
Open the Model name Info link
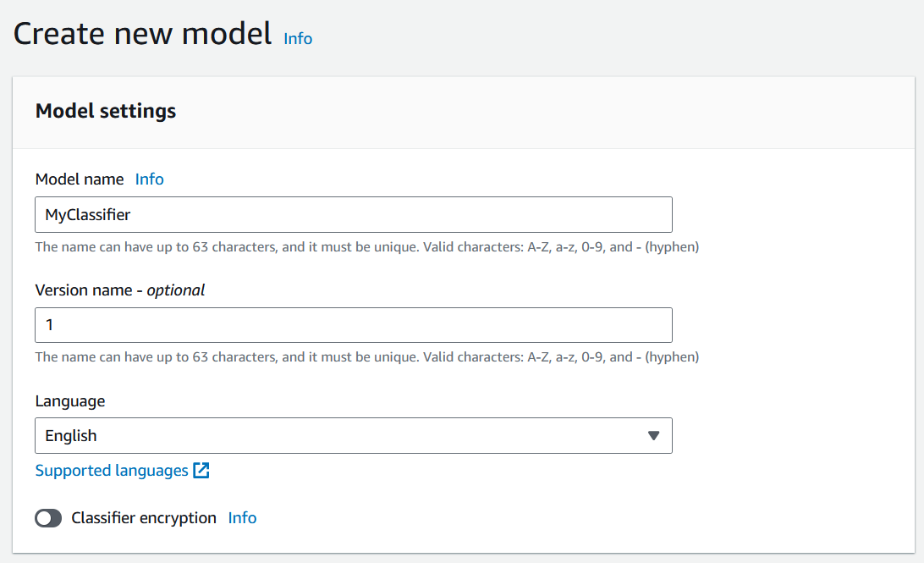[x=150, y=179]
